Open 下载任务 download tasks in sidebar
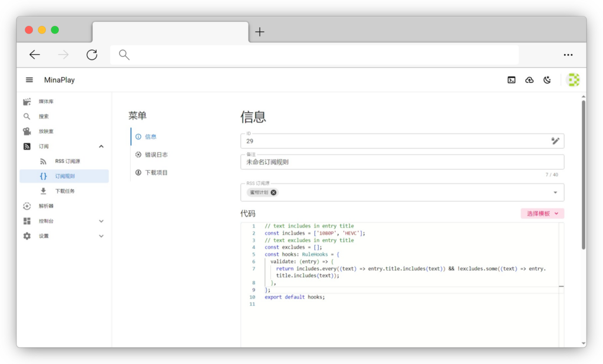Image resolution: width=603 pixels, height=364 pixels. [x=65, y=191]
